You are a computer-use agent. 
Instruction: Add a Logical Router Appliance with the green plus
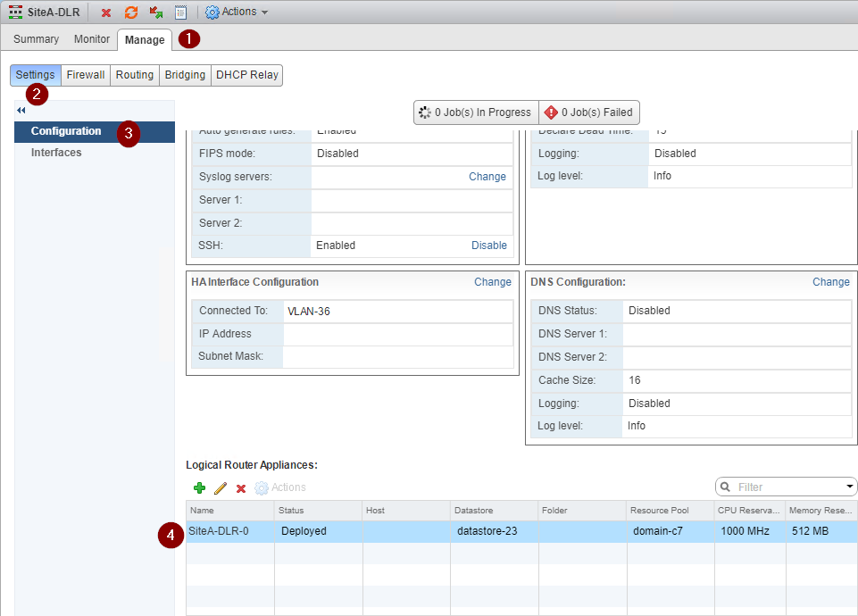point(200,487)
